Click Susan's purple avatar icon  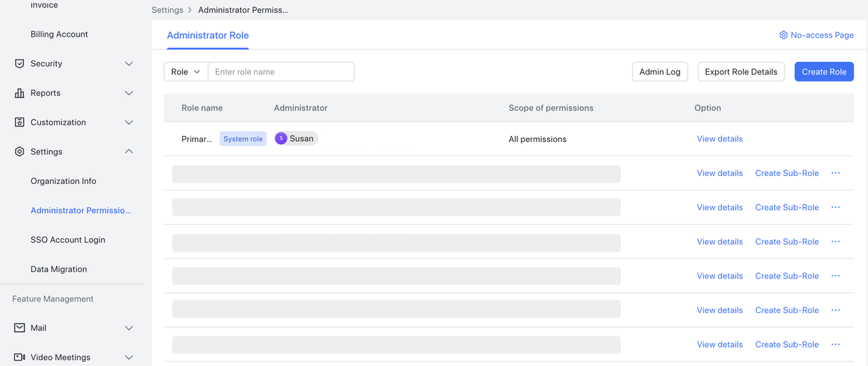281,139
